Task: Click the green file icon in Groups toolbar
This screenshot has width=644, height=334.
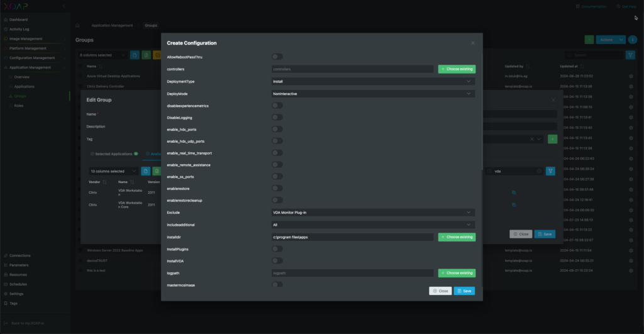Action: coord(146,55)
